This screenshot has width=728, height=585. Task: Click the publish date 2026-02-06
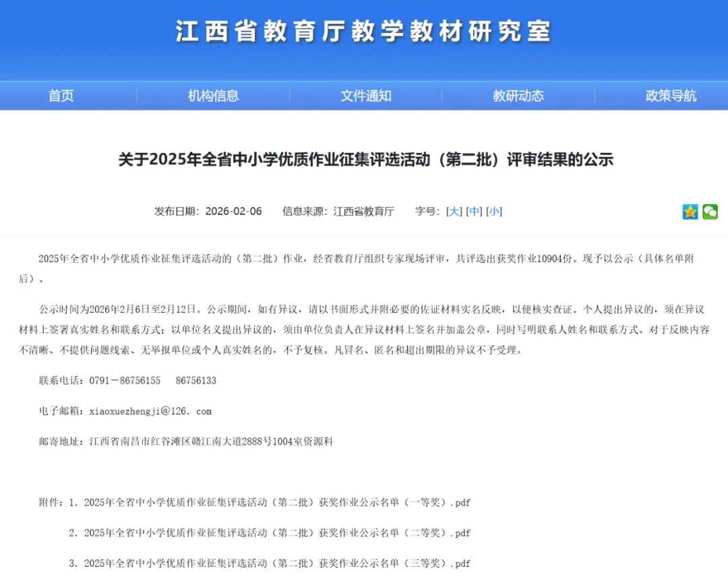(233, 211)
